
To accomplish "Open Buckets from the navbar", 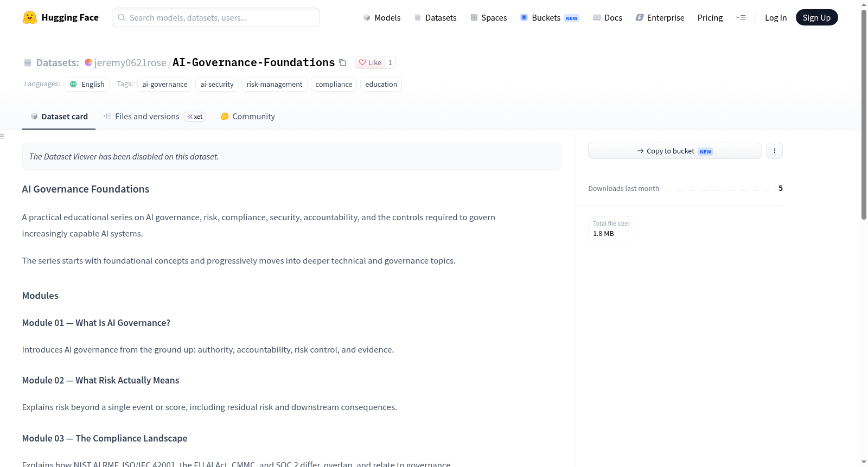I will tap(550, 17).
